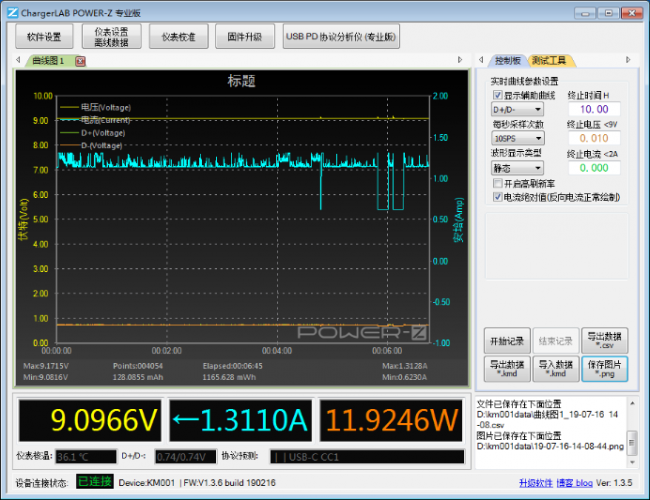Click the Max:9.1715V chart statistic

[46, 366]
